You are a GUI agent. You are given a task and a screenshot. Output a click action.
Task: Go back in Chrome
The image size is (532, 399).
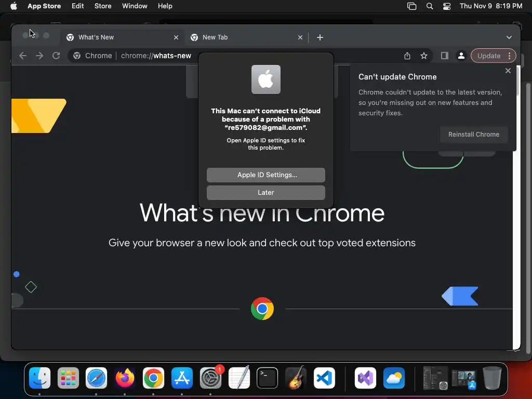[23, 56]
